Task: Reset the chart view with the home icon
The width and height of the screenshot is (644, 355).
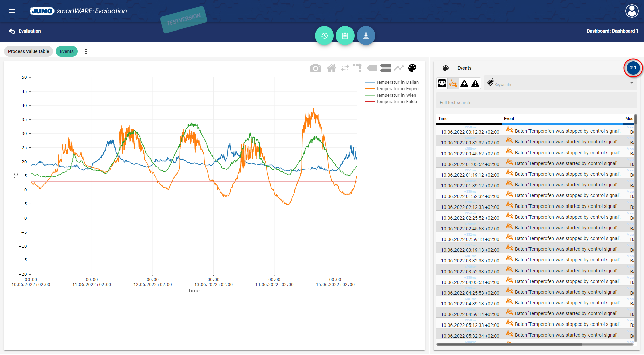Action: tap(331, 68)
